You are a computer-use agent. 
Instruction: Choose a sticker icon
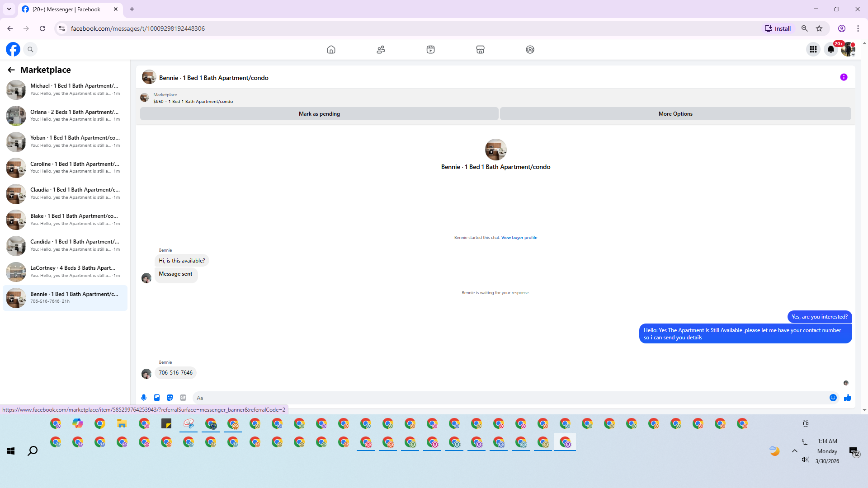coord(170,398)
